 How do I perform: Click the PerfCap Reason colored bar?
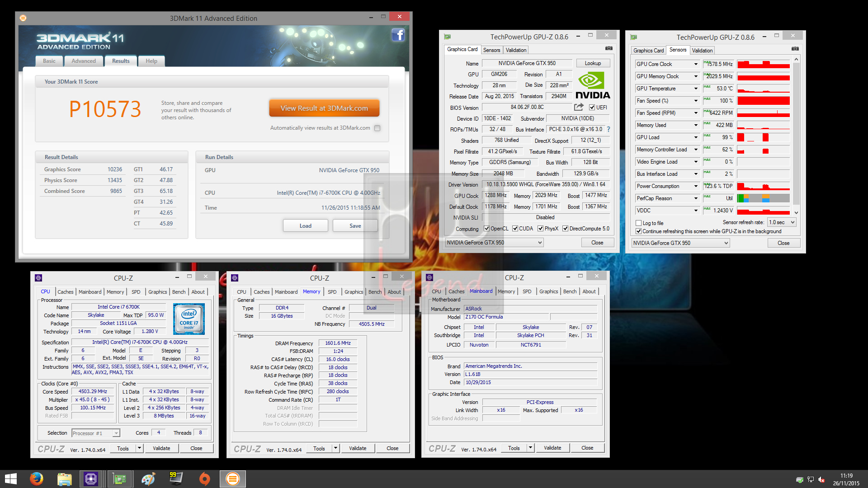763,198
